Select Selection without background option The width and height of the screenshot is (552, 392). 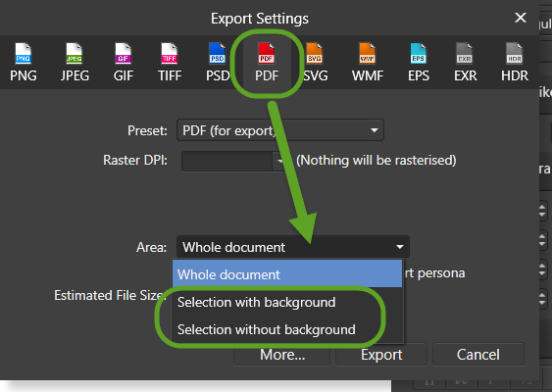[x=287, y=329]
